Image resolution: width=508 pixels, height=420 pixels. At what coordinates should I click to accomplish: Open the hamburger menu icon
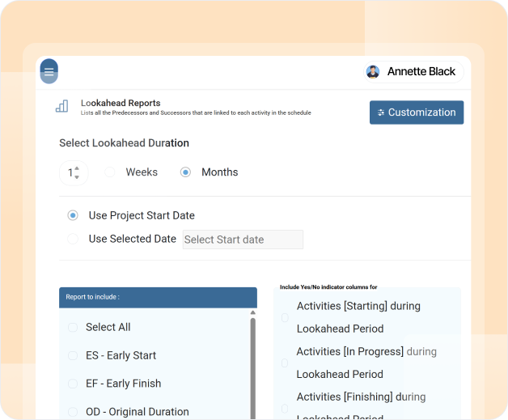[x=49, y=71]
